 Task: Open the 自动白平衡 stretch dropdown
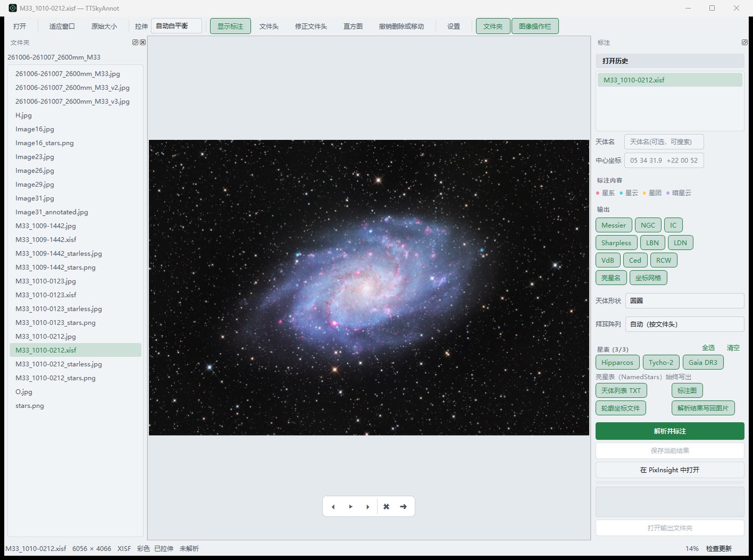point(176,26)
